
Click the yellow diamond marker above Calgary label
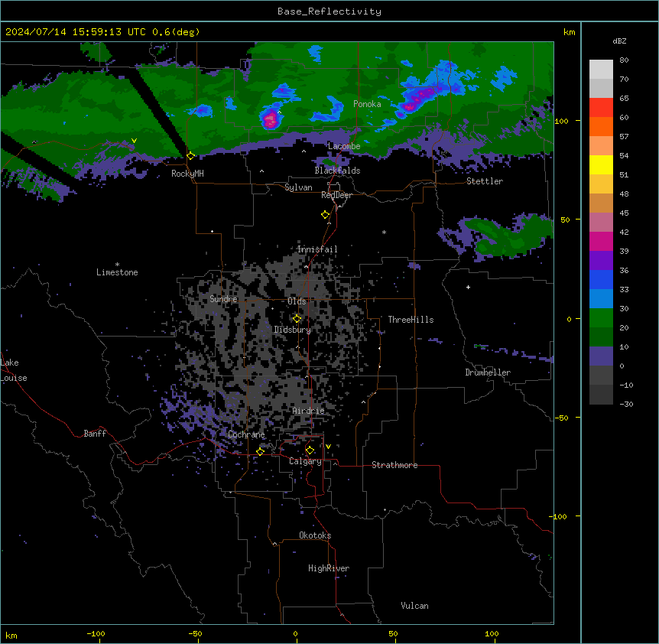point(310,450)
